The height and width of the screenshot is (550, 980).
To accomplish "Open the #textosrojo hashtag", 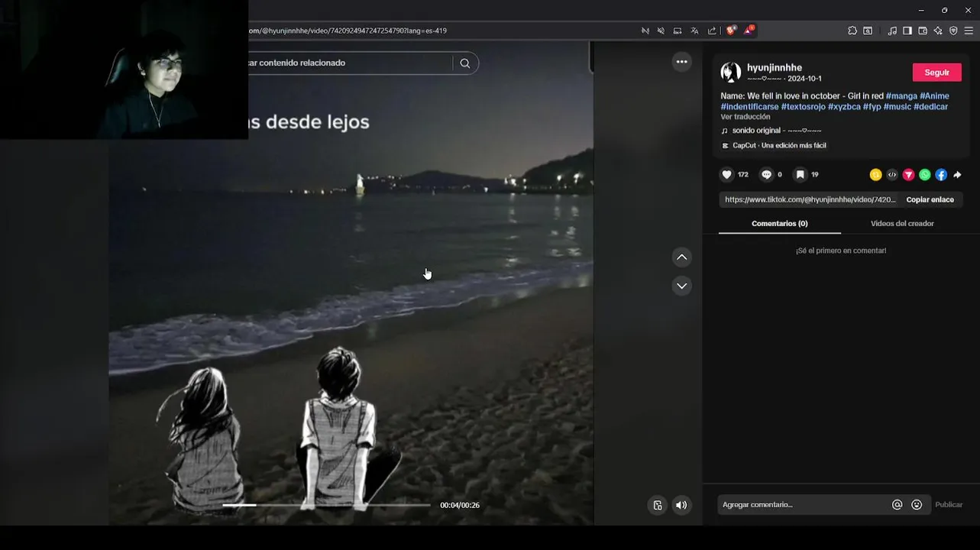I will pos(803,106).
